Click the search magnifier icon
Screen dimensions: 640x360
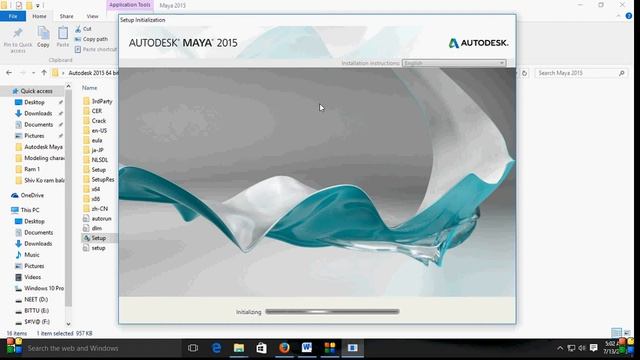click(x=622, y=73)
